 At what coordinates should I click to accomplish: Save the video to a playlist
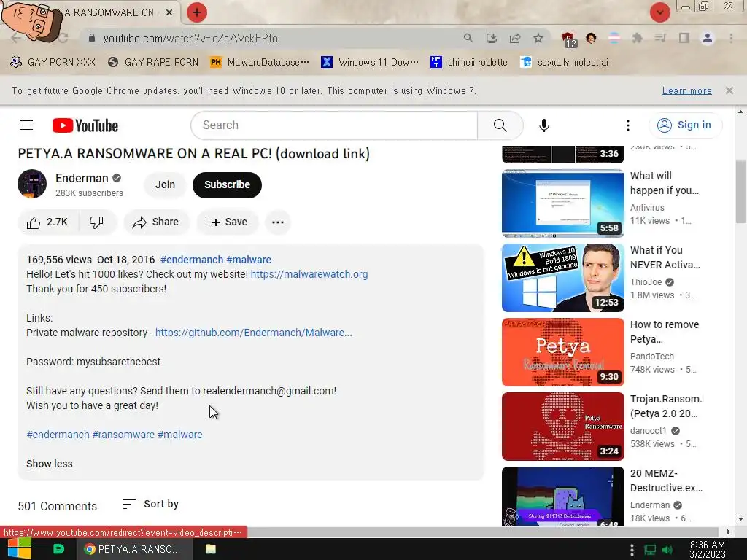point(226,222)
